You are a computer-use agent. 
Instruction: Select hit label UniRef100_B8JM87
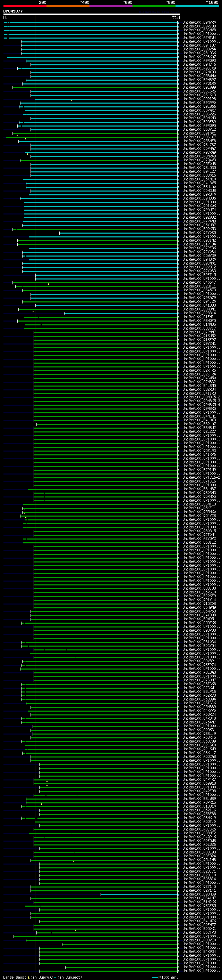199,489
